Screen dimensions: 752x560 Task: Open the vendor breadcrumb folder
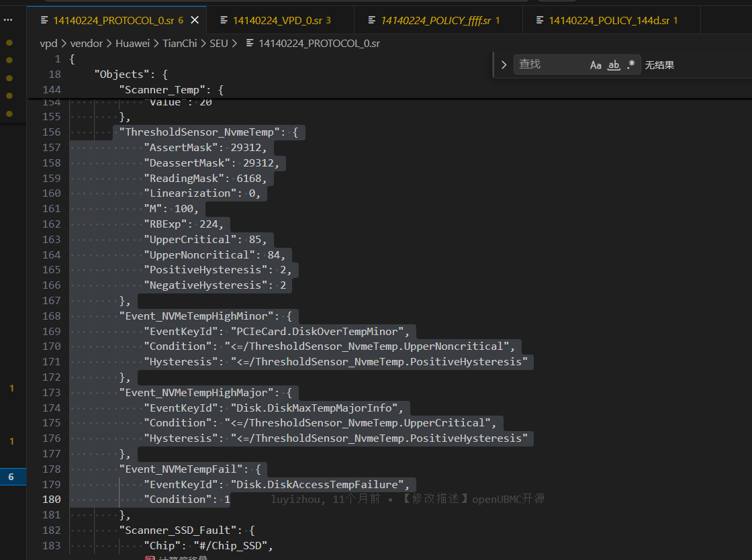coord(87,43)
